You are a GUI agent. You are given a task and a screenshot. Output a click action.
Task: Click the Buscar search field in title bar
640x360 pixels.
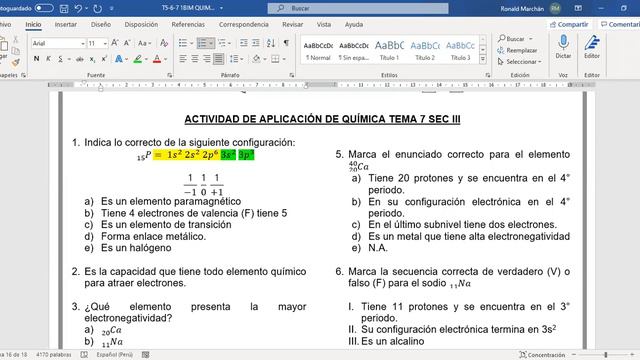click(x=358, y=8)
